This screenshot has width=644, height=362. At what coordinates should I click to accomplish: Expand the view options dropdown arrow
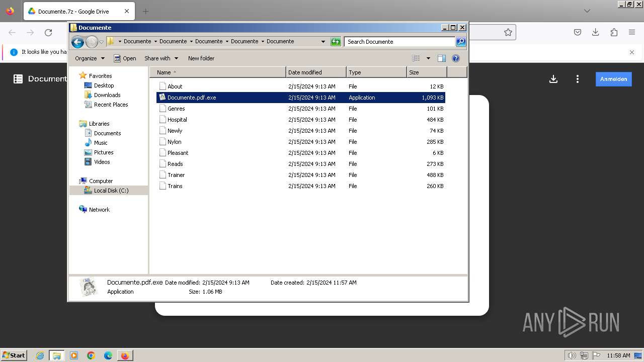pos(428,58)
